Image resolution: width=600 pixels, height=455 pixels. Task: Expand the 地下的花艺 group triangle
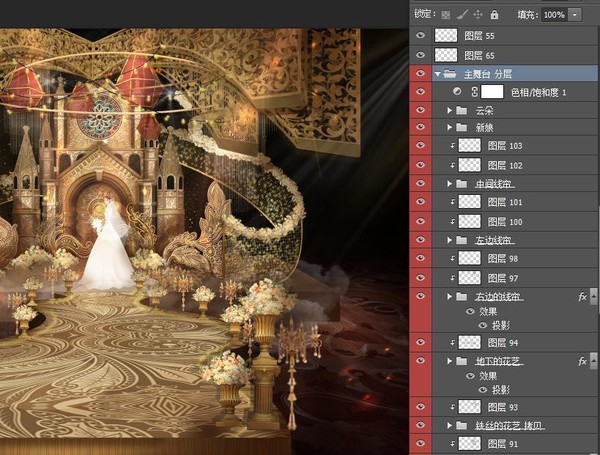(450, 361)
